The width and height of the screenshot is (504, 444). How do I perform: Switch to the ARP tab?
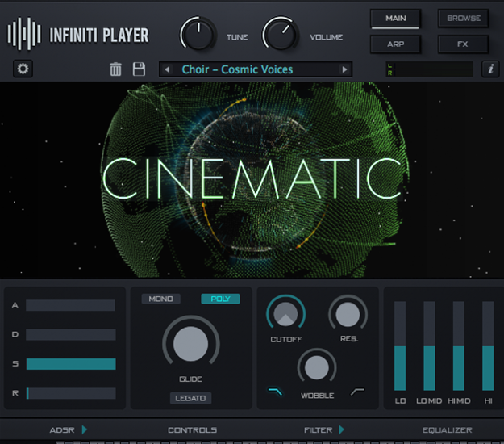coord(395,44)
